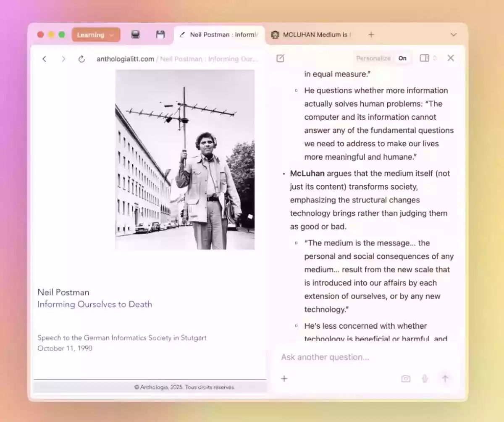The width and height of the screenshot is (504, 422).
Task: Go back using the left arrow
Action: click(x=45, y=59)
